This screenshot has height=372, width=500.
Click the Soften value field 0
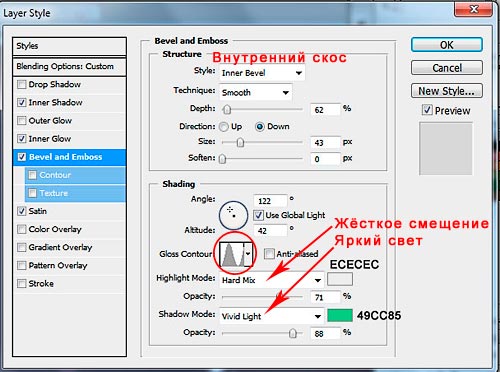325,159
